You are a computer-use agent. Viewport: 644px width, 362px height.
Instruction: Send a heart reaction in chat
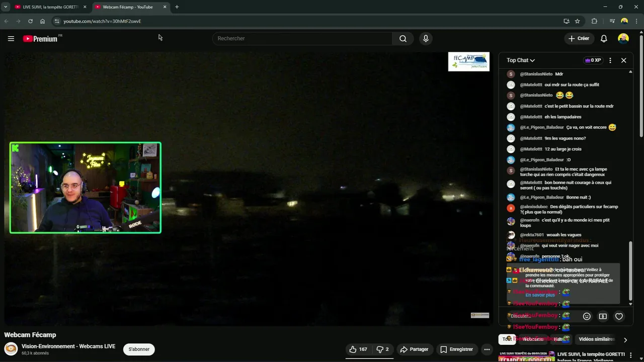coord(619,316)
